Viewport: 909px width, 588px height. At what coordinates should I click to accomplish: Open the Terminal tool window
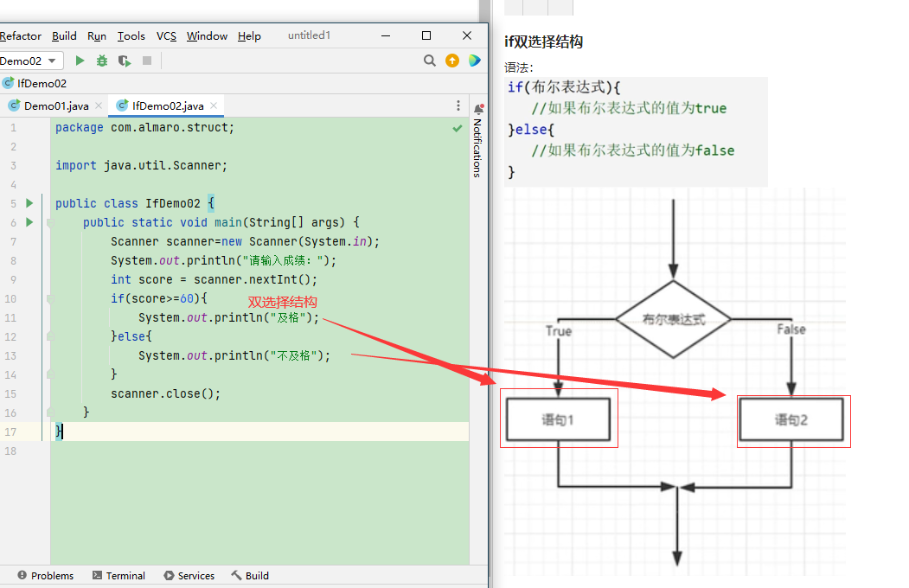click(118, 575)
